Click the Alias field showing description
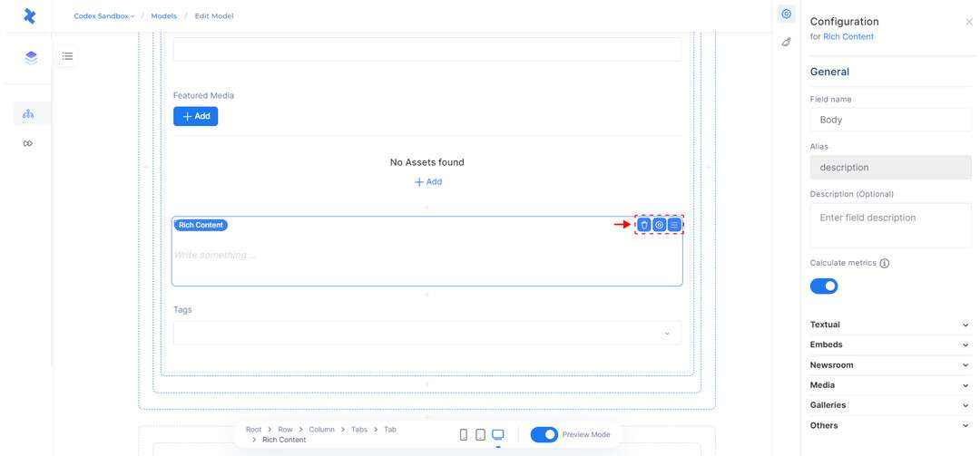The width and height of the screenshot is (980, 456). 891,168
